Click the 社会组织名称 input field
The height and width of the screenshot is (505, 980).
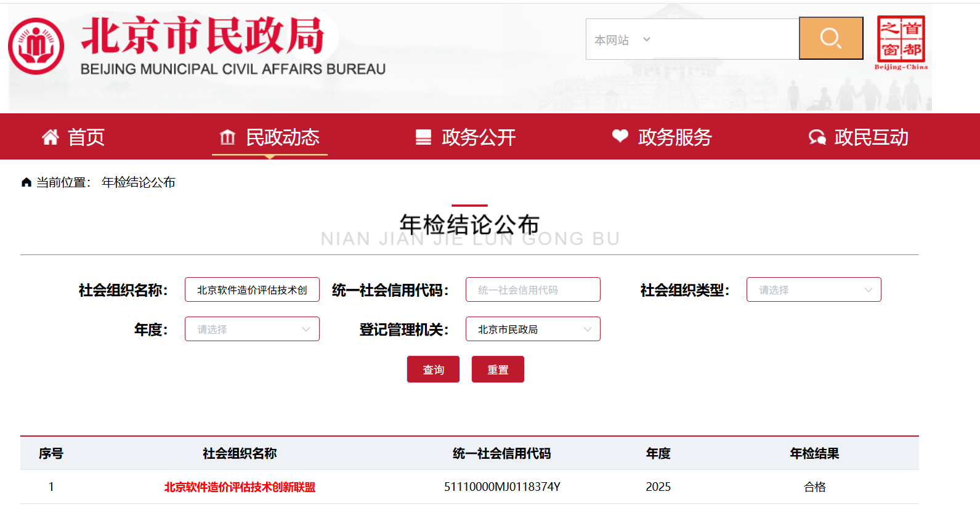[x=252, y=289]
